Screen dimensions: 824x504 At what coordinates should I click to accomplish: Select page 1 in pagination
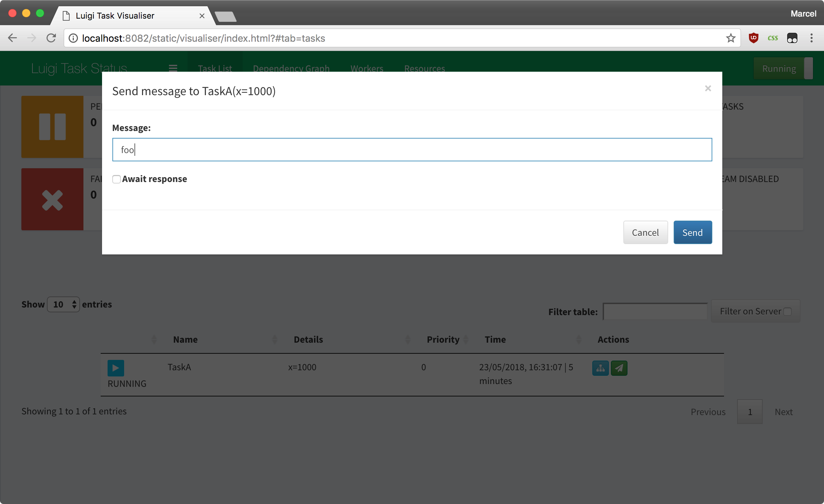750,412
